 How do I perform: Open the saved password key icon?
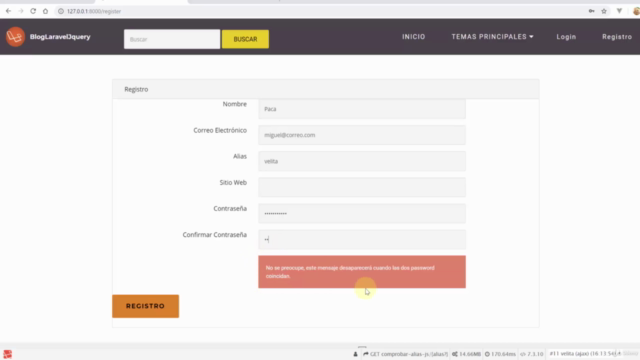(591, 11)
